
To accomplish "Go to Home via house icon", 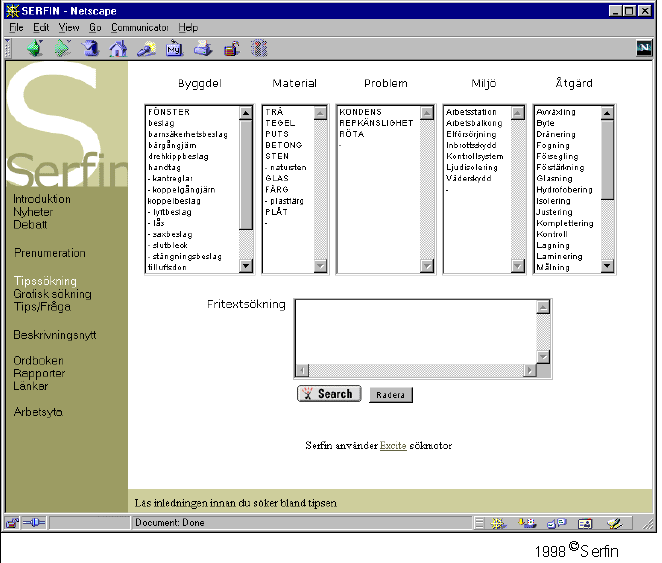I will (118, 48).
